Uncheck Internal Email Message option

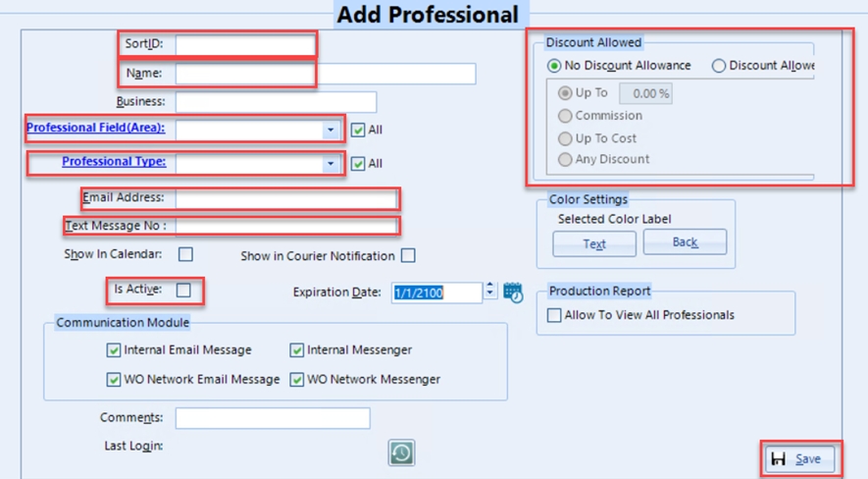click(114, 350)
